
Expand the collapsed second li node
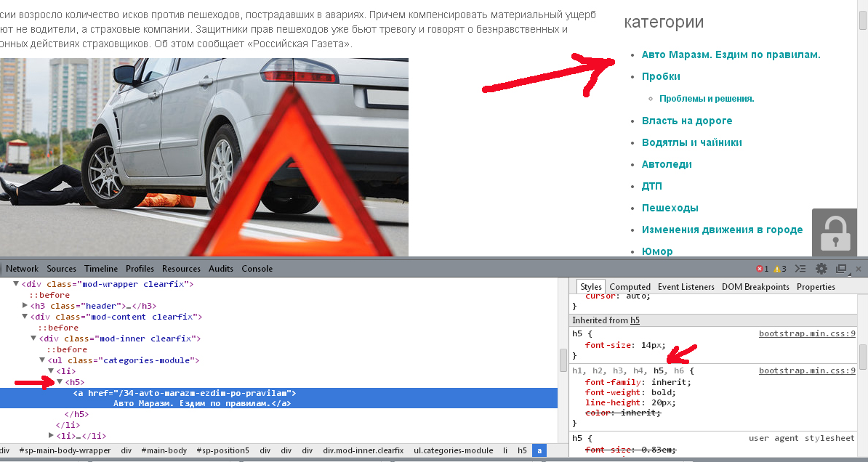tap(52, 436)
